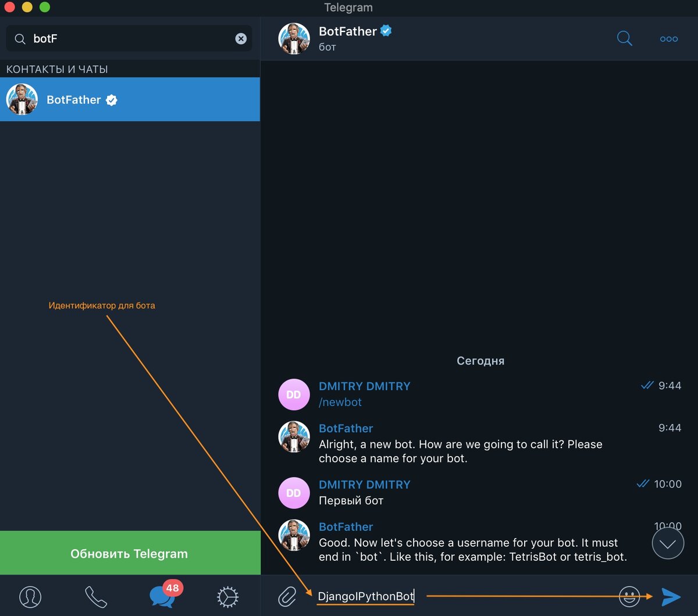Click the BotFather avatar in the chat header
The image size is (698, 616).
pyautogui.click(x=294, y=38)
